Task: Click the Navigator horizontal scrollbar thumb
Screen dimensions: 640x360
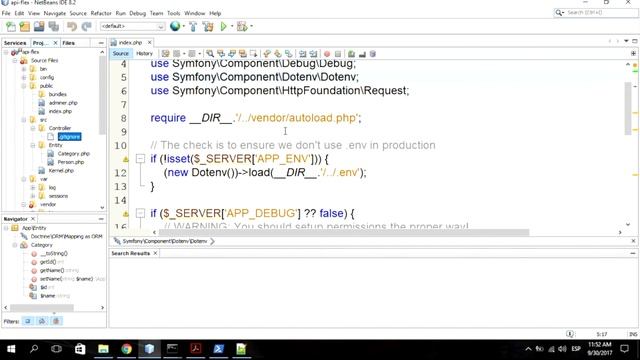Action: 42,307
